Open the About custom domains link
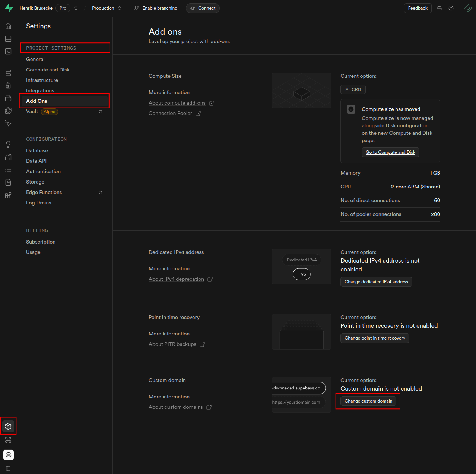Viewport: 476px width, 474px height. click(x=180, y=407)
